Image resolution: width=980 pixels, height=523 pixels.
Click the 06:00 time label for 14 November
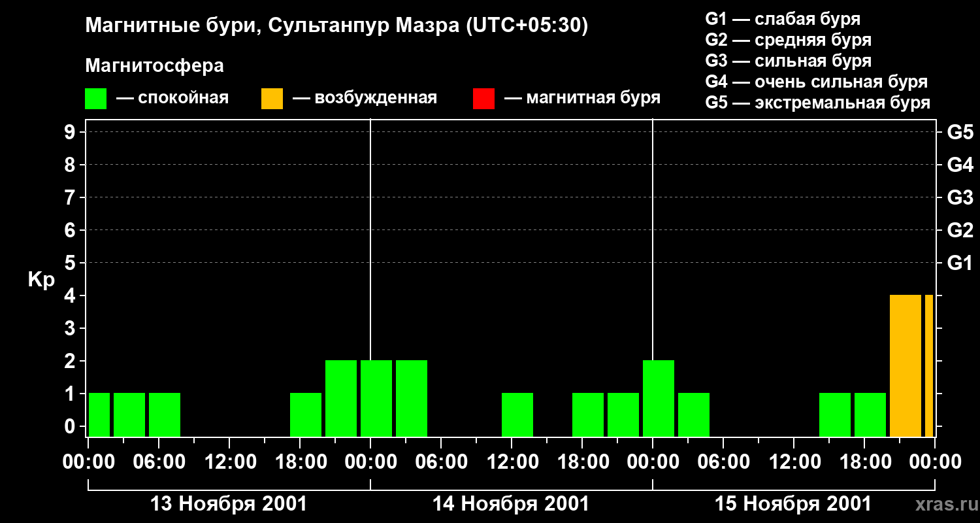pyautogui.click(x=441, y=462)
